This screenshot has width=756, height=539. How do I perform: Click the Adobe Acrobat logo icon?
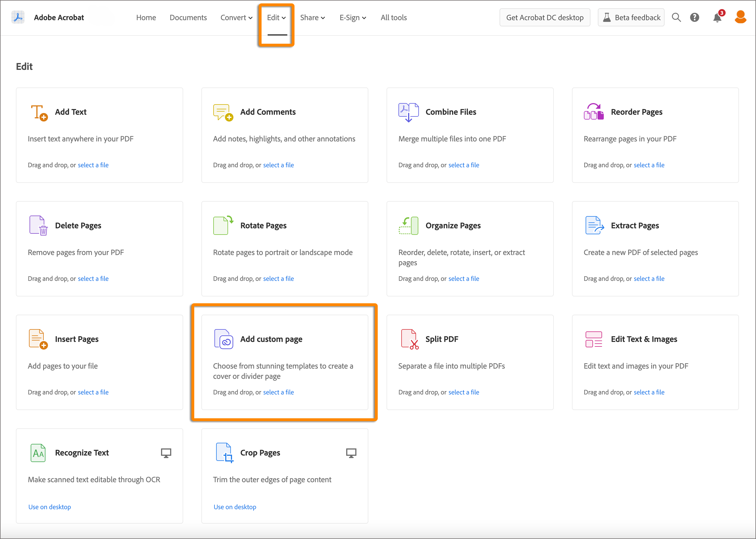point(18,17)
